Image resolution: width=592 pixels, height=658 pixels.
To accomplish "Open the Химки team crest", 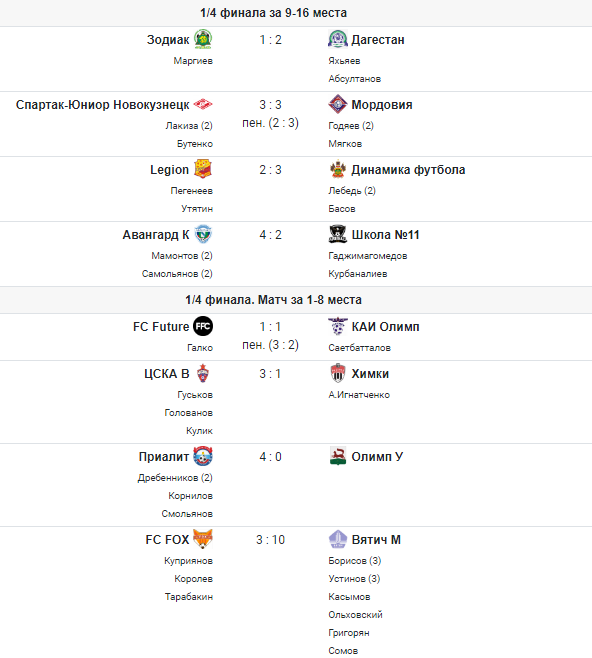I will point(338,373).
